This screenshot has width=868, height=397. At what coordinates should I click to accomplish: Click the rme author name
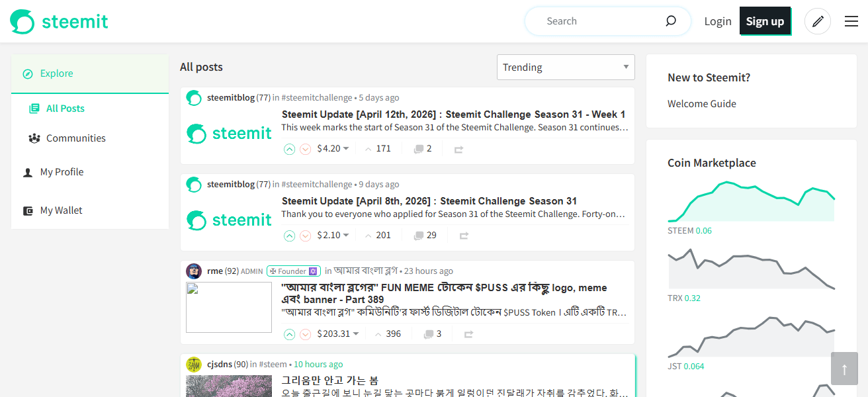tap(215, 271)
